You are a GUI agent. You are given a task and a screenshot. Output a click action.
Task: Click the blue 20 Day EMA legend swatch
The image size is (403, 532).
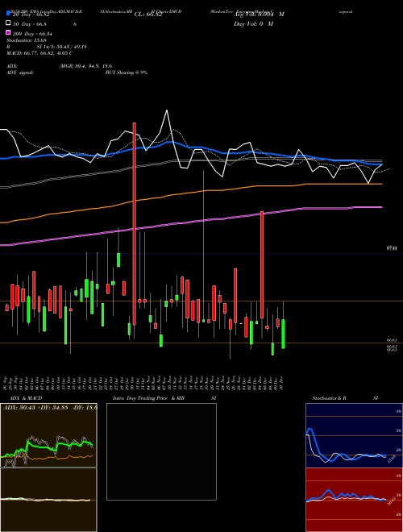click(8, 14)
